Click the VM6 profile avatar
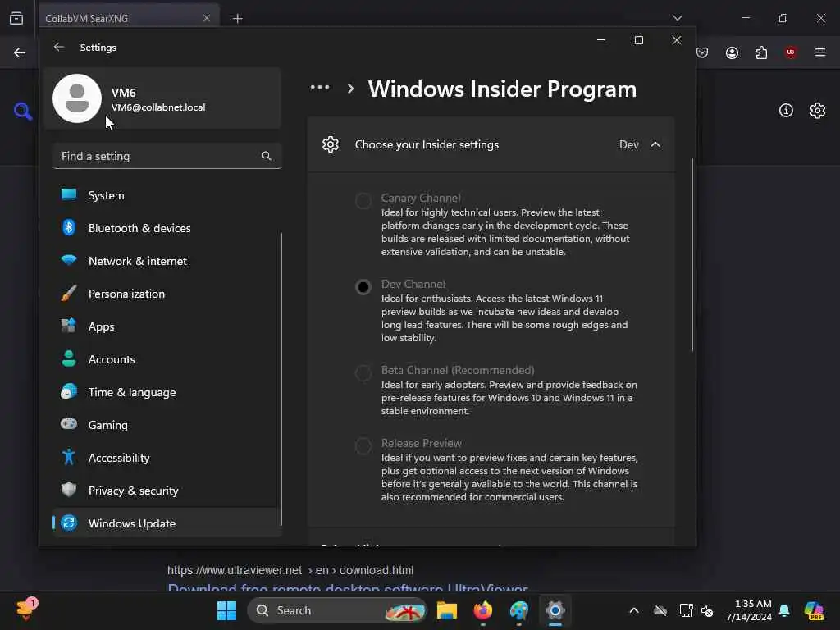The image size is (840, 630). [77, 98]
